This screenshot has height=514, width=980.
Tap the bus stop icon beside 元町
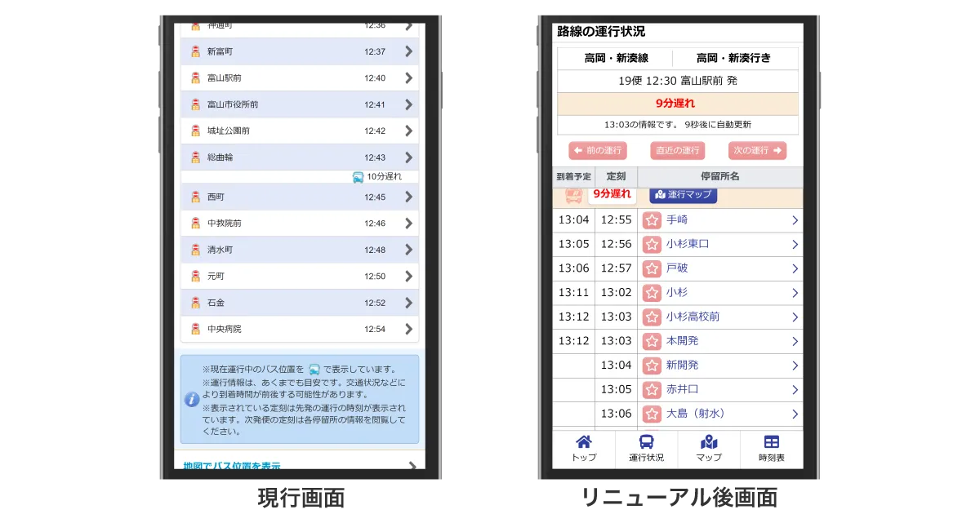point(195,276)
